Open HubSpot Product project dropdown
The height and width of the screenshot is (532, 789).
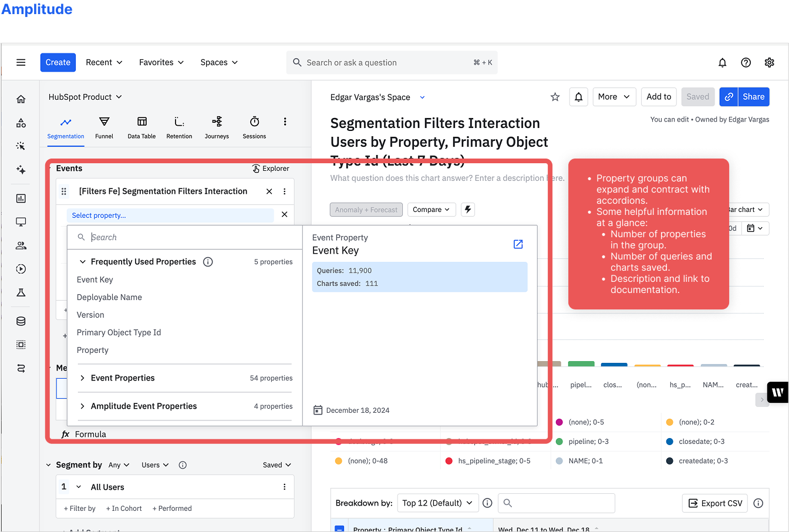pyautogui.click(x=85, y=97)
